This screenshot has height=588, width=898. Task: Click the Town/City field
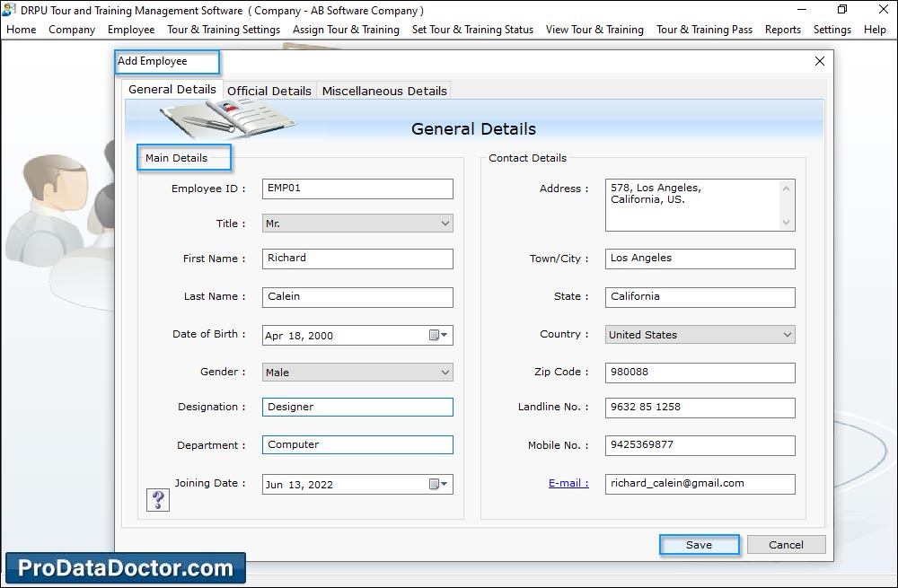click(700, 259)
